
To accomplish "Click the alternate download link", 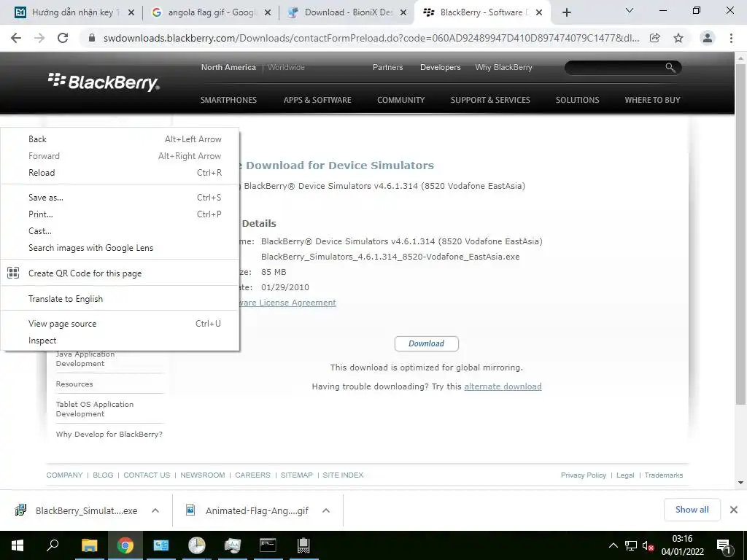I will pos(503,386).
